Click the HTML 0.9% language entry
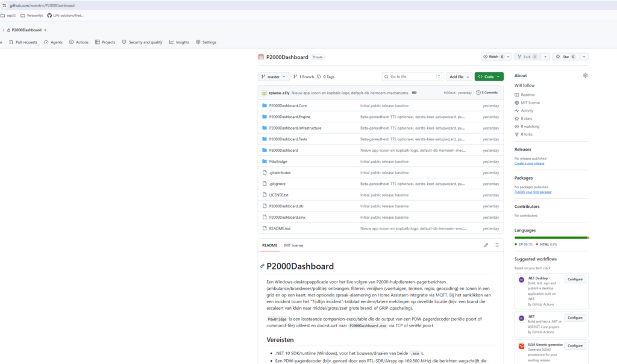617x364 pixels. [547, 244]
